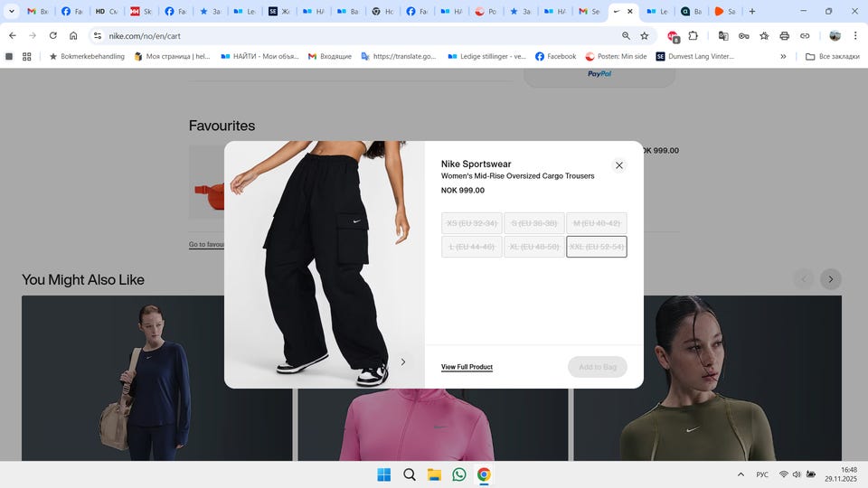Image resolution: width=868 pixels, height=488 pixels.
Task: Switch to the last orange-icon tab
Action: pyautogui.click(x=725, y=11)
